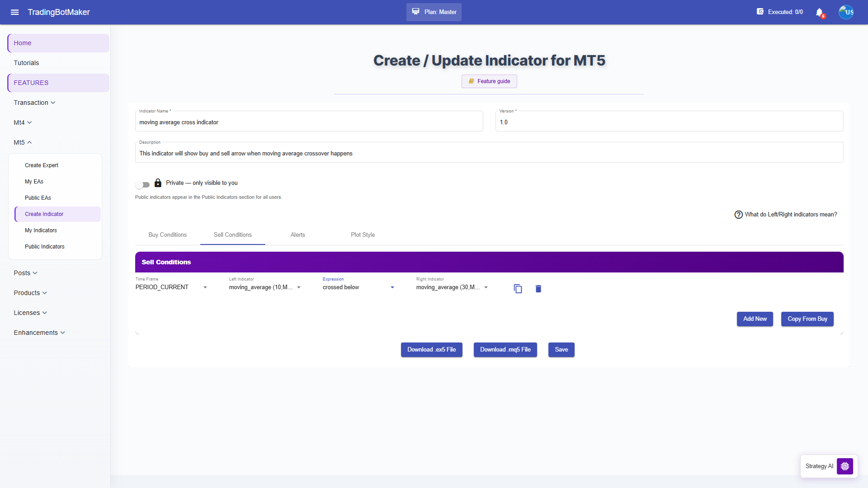Image resolution: width=868 pixels, height=488 pixels.
Task: Open the hamburger navigation menu
Action: tap(14, 12)
